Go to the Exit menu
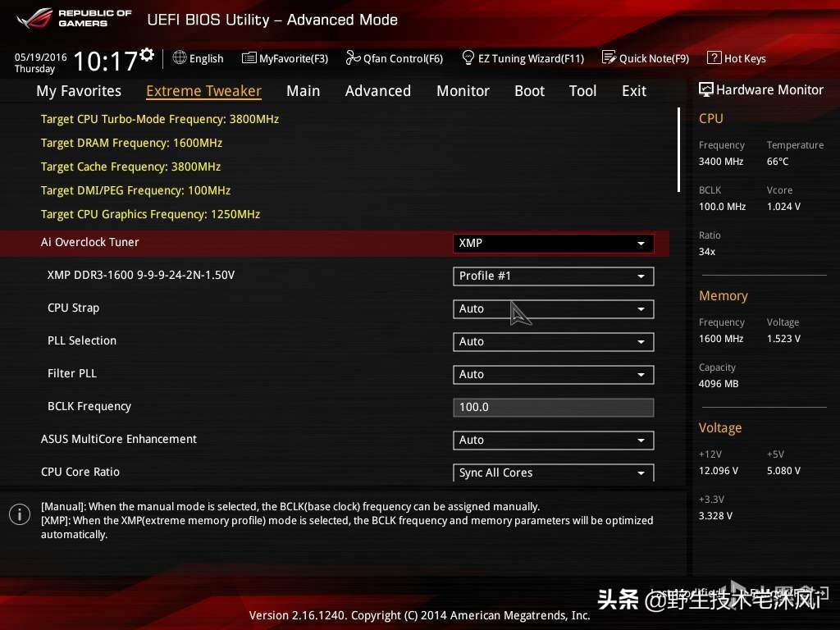Image resolution: width=840 pixels, height=630 pixels. [633, 91]
